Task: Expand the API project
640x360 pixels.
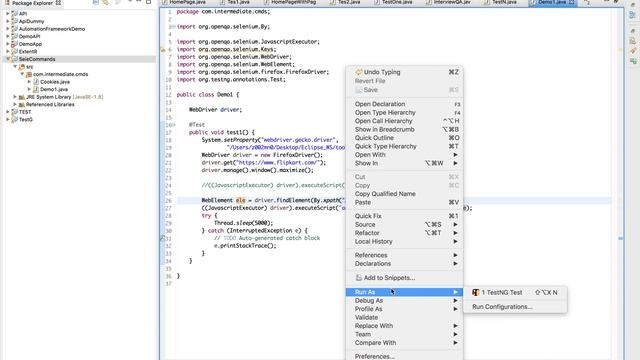Action: coord(7,13)
